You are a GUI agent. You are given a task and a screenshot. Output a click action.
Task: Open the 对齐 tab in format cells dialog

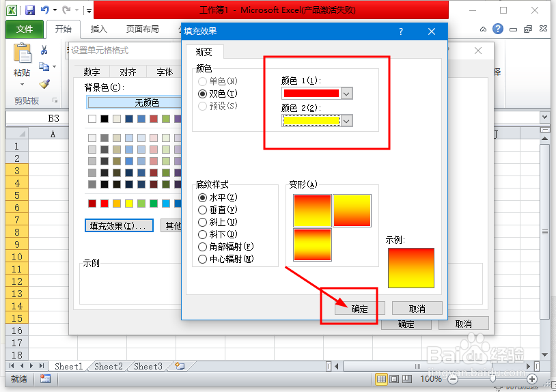(x=128, y=72)
